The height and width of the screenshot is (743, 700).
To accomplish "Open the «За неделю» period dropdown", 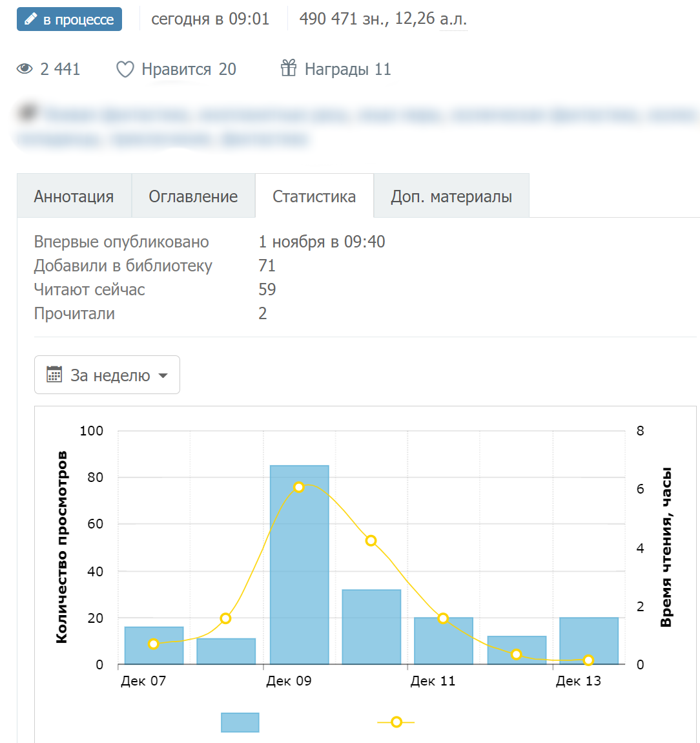I will tap(107, 375).
